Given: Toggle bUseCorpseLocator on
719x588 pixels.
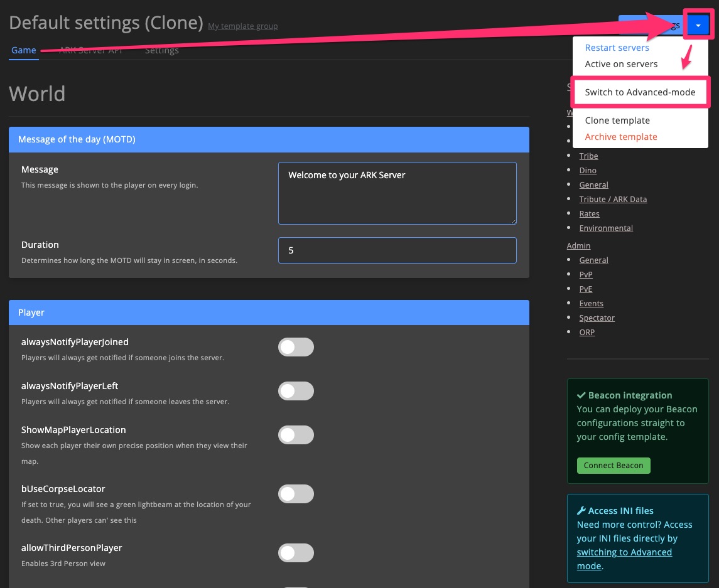Looking at the screenshot, I should (x=296, y=494).
